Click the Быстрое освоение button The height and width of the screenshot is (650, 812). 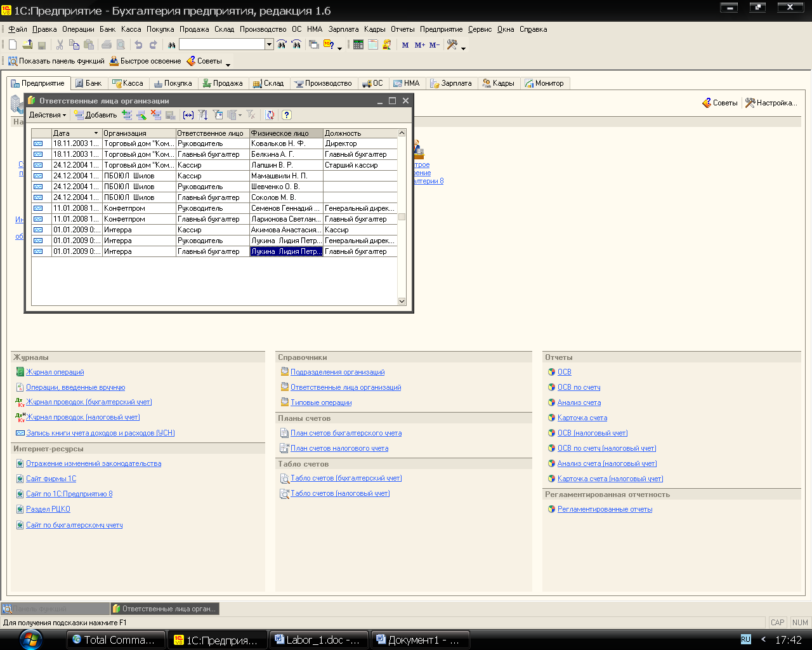pos(145,61)
